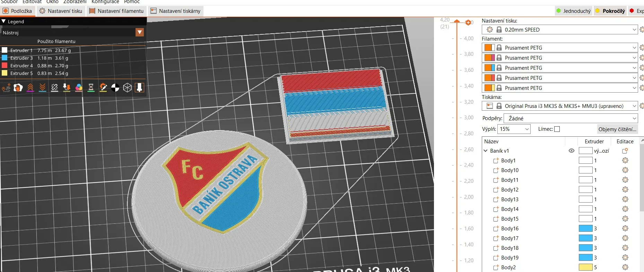This screenshot has width=644, height=272.
Task: Select Jednoduchý mode
Action: pos(573,11)
